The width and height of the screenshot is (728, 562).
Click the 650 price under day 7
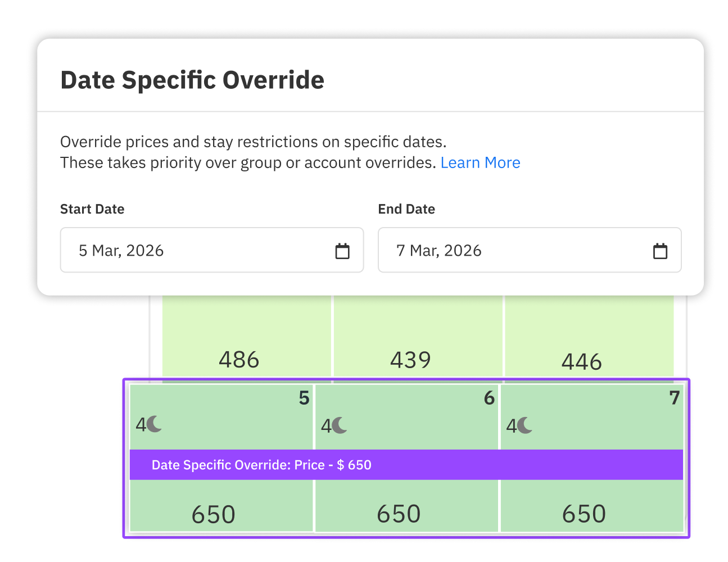click(584, 514)
